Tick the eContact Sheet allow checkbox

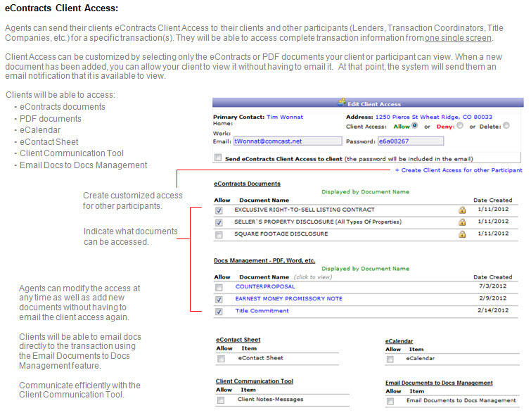click(221, 358)
